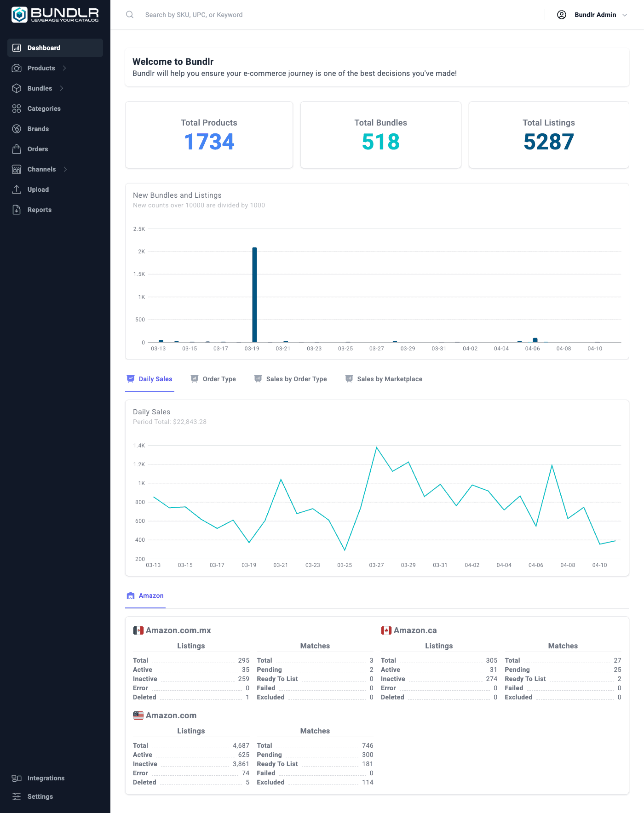Image resolution: width=644 pixels, height=813 pixels.
Task: Open the Sales by Order Type tab
Action: pyautogui.click(x=291, y=379)
